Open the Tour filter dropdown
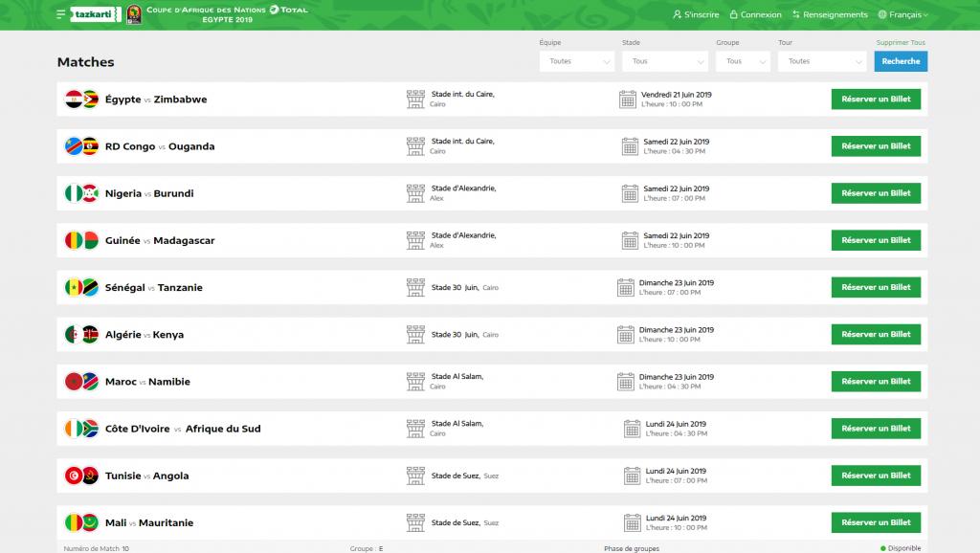 click(822, 61)
